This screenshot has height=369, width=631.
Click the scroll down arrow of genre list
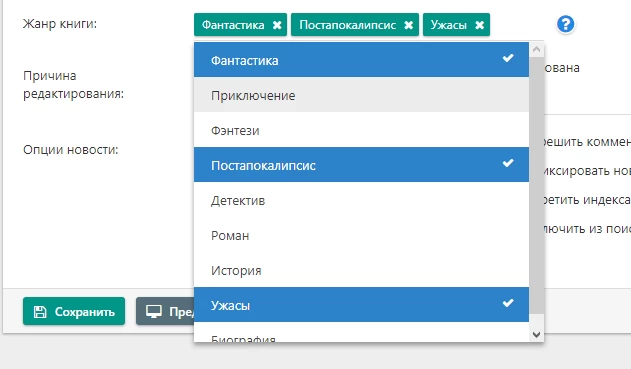coord(536,334)
